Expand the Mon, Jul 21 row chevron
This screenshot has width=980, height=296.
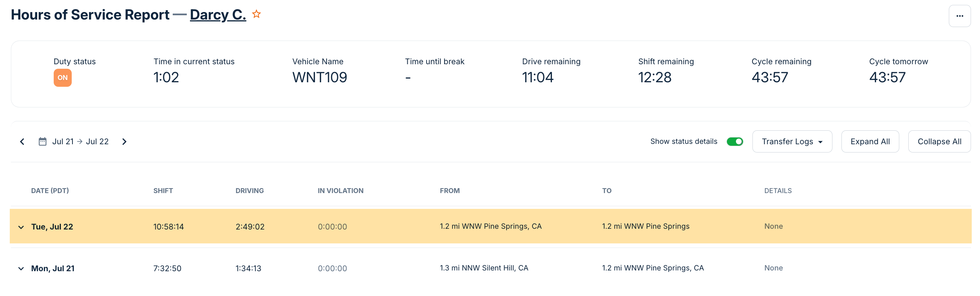pyautogui.click(x=21, y=269)
